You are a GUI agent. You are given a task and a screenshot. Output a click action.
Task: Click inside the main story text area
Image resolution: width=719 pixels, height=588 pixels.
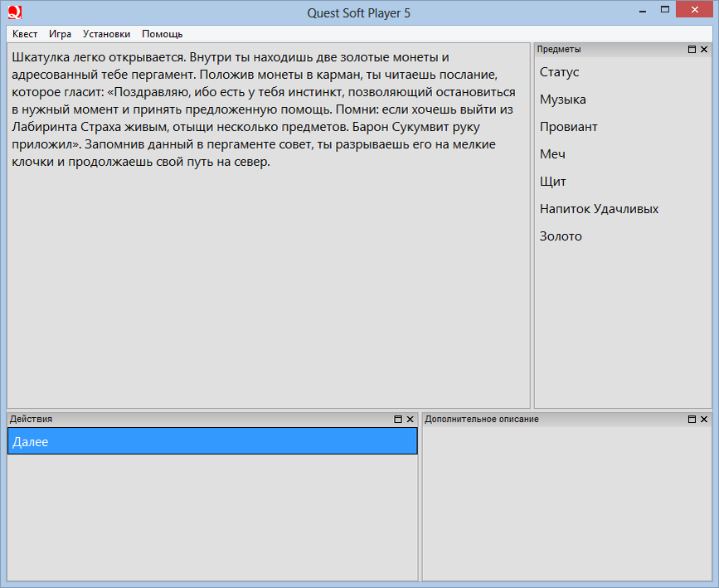coord(265,249)
